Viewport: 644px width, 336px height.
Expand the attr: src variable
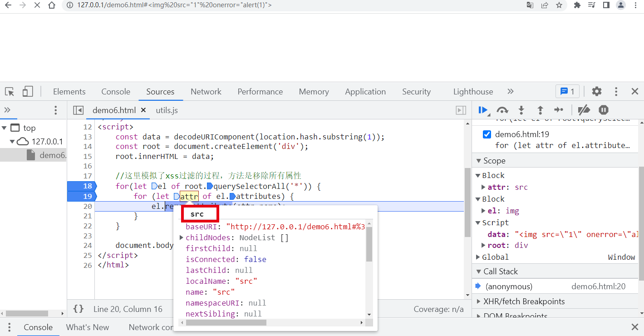(484, 187)
